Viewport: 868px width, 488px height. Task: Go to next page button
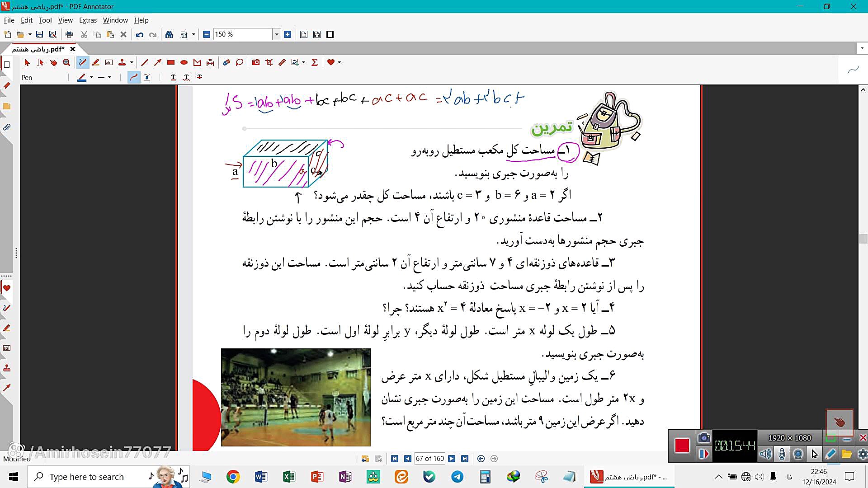(x=452, y=459)
